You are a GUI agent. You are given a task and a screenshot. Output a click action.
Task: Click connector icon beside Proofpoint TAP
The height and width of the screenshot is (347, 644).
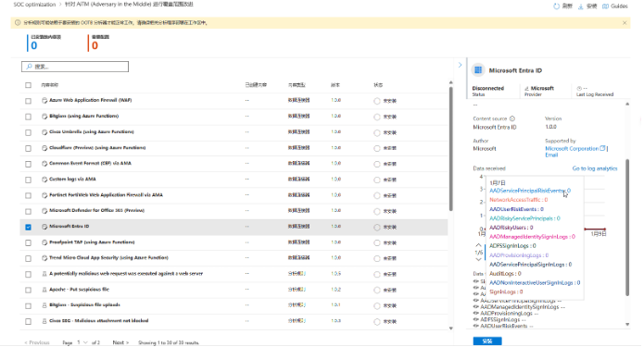44,242
